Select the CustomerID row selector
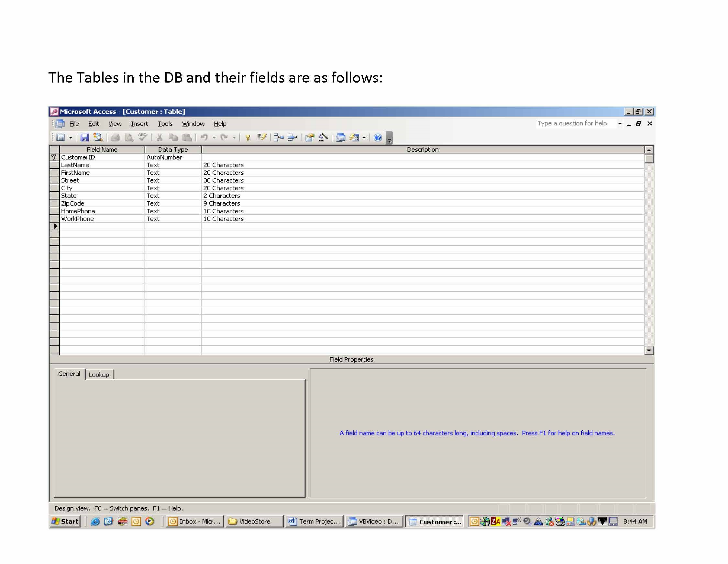 [x=54, y=157]
